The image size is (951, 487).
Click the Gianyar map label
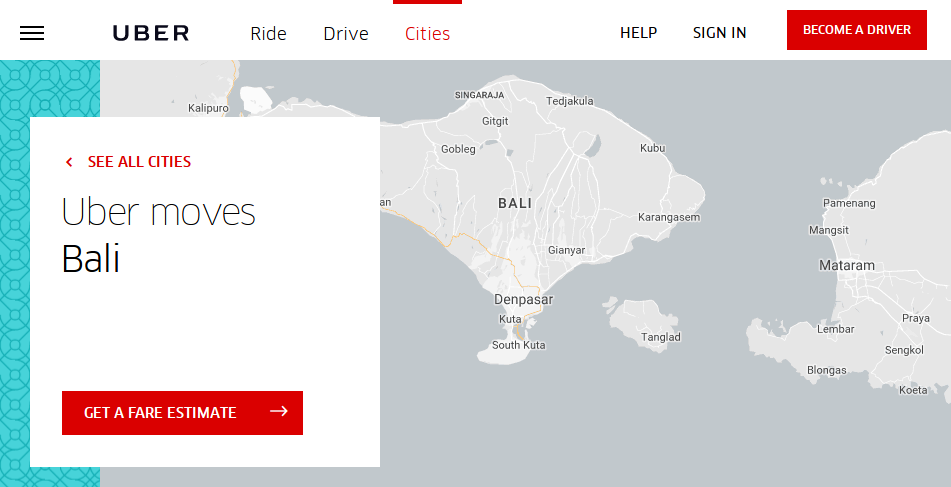pos(566,250)
